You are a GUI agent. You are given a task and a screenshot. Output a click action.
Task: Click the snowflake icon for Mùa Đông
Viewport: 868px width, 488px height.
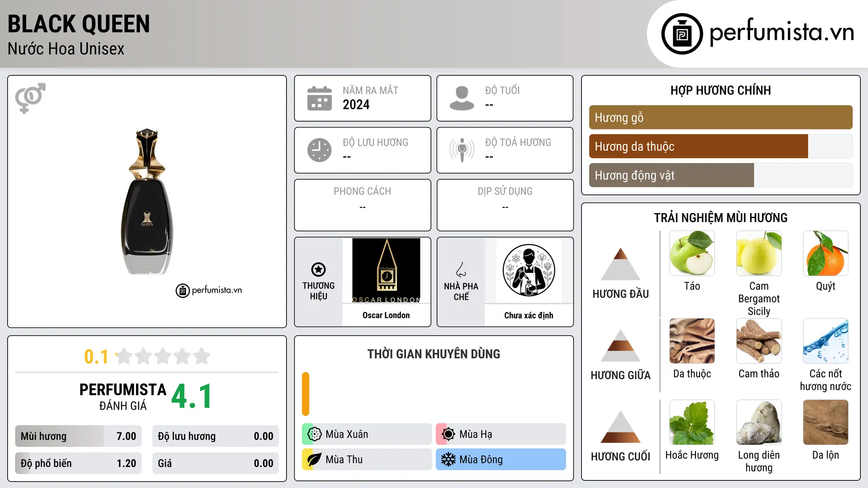click(x=448, y=460)
